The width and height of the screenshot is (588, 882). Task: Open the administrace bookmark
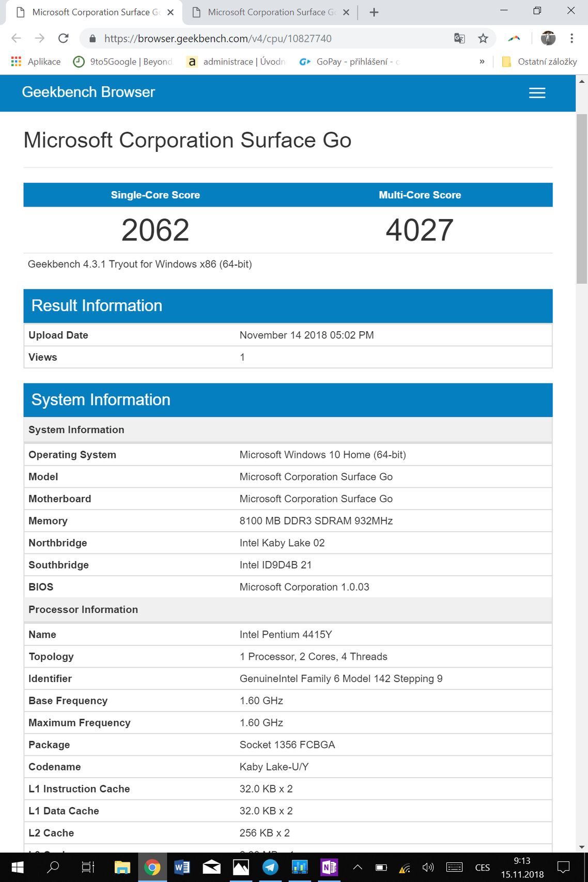click(236, 61)
